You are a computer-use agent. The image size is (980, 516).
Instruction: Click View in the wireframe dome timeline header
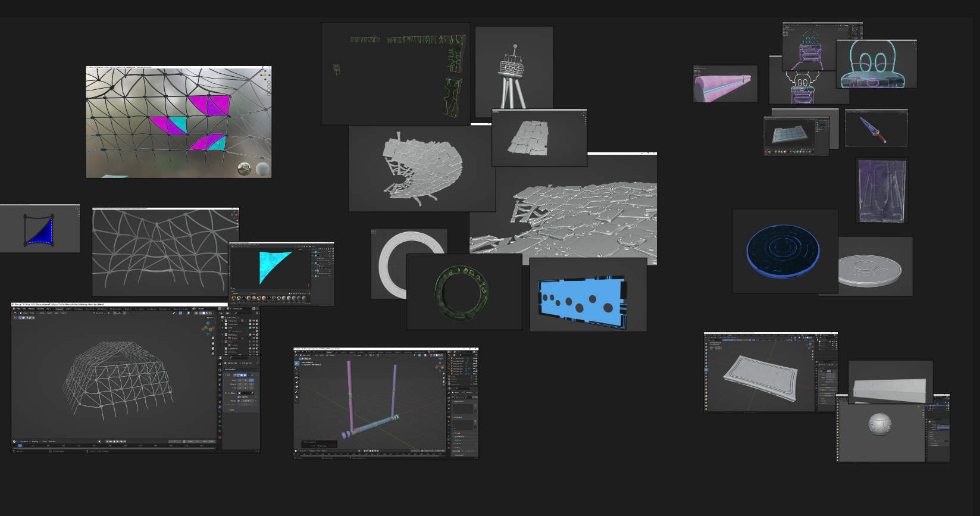pos(45,442)
